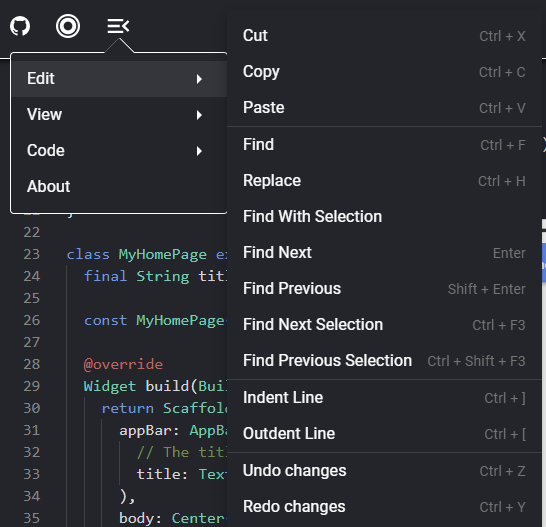Screen dimensions: 546x527
Task: Click 'body:' text on line 35
Action: pyautogui.click(x=140, y=518)
